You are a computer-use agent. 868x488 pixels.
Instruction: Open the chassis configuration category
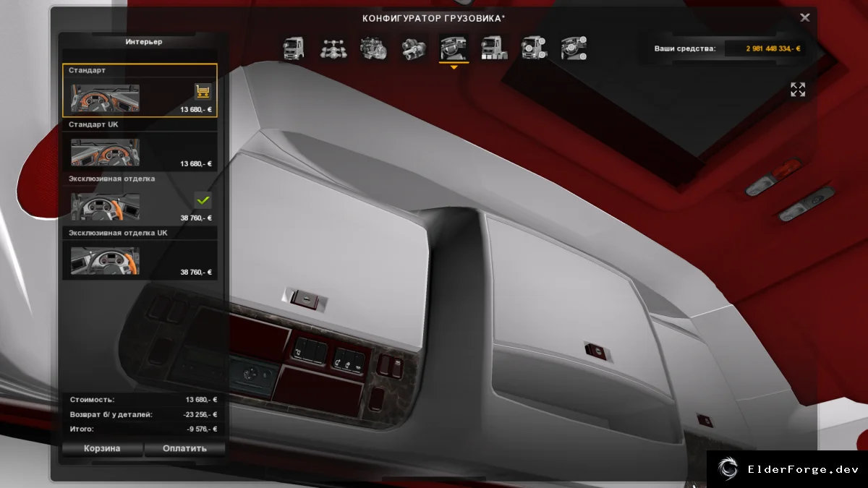pyautogui.click(x=333, y=48)
